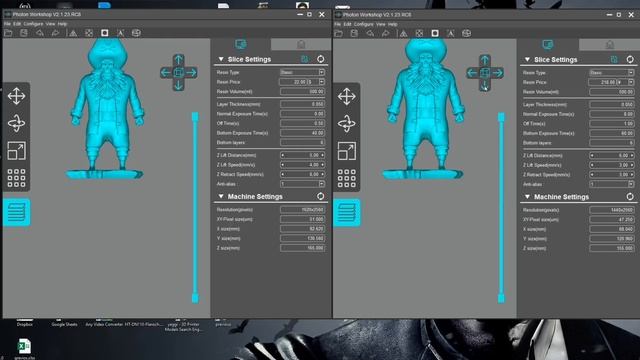Open Configure menu in left window
640x360 pixels.
point(33,24)
